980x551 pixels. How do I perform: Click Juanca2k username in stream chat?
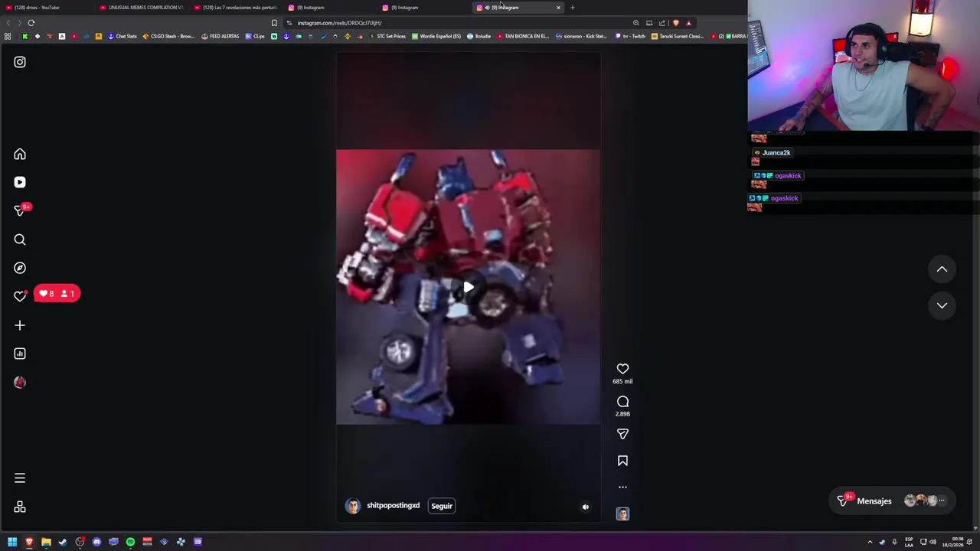click(x=776, y=153)
